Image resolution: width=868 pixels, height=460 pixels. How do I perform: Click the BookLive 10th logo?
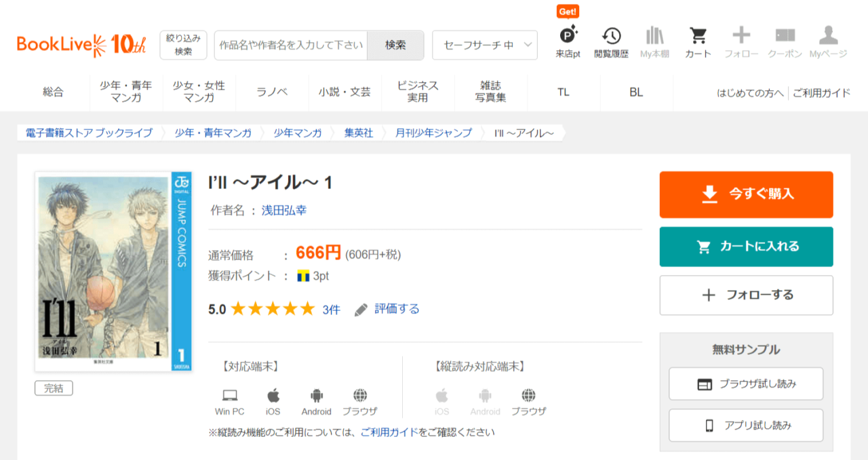pyautogui.click(x=81, y=45)
